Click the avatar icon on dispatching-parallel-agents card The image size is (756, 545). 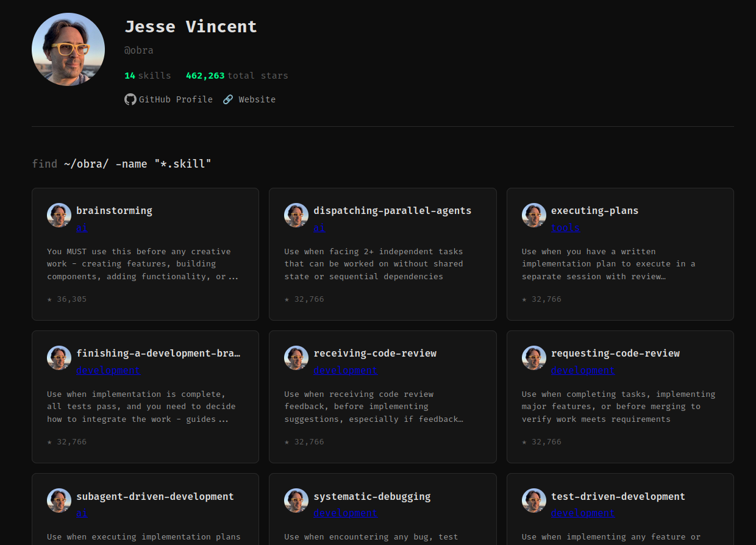click(x=296, y=215)
